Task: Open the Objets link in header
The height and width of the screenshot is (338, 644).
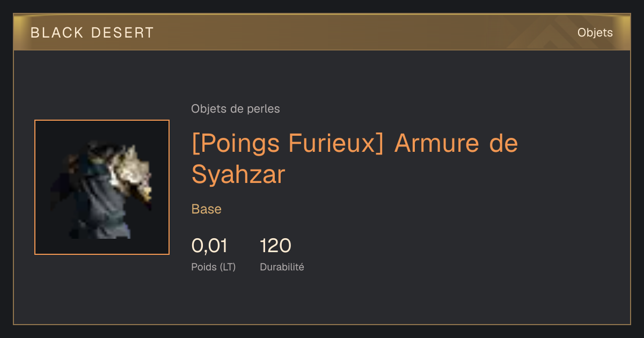Action: tap(595, 33)
